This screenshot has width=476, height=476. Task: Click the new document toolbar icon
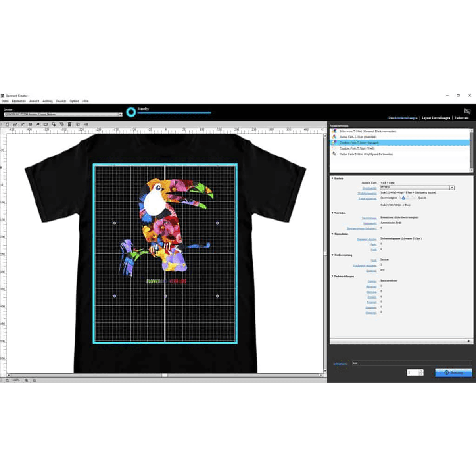(x=7, y=124)
